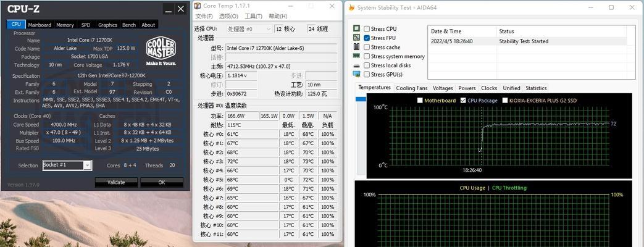Open the Statistics tab in AIDA64

click(x=536, y=88)
